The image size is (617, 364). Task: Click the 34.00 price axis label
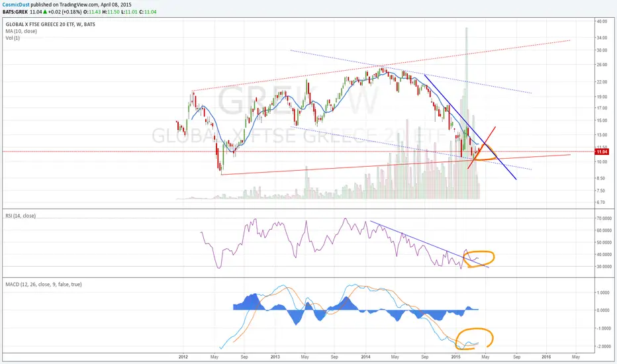pos(602,38)
